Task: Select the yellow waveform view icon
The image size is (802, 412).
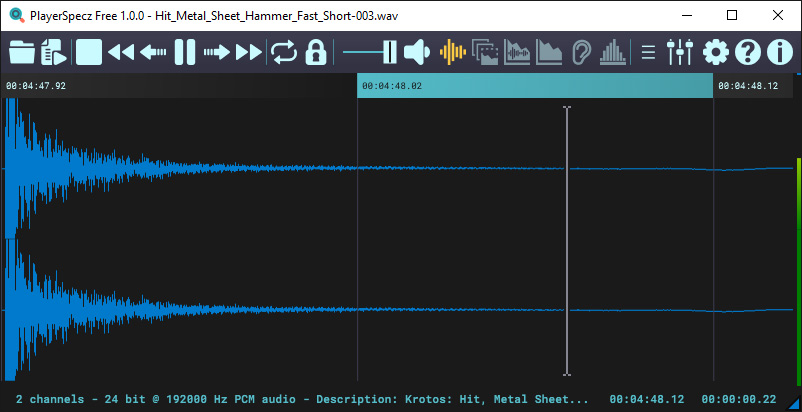Action: [453, 52]
